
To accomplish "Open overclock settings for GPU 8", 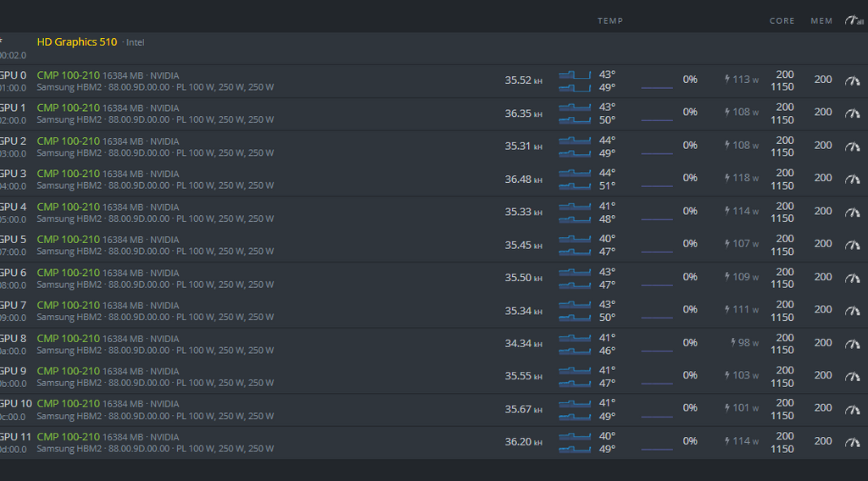I will tap(852, 343).
